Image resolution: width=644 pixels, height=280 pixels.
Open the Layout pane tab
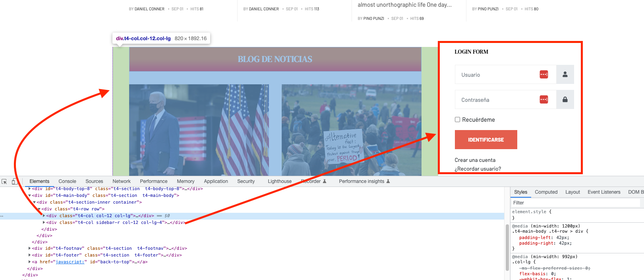(x=572, y=192)
